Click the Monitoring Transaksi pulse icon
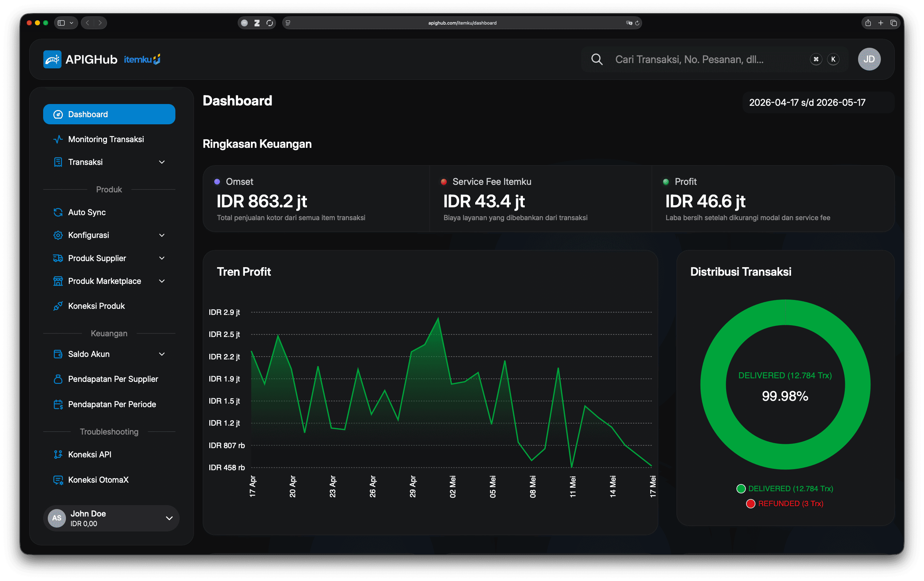 [x=58, y=139]
